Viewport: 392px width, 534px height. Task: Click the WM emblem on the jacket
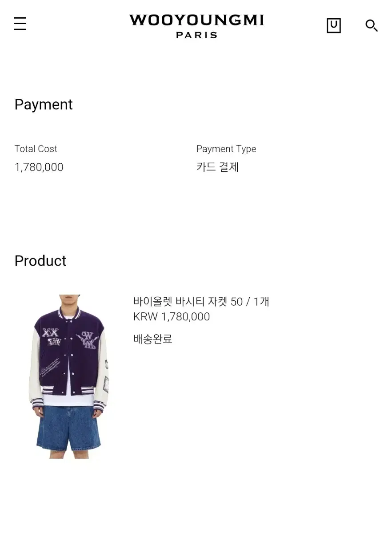(x=87, y=341)
